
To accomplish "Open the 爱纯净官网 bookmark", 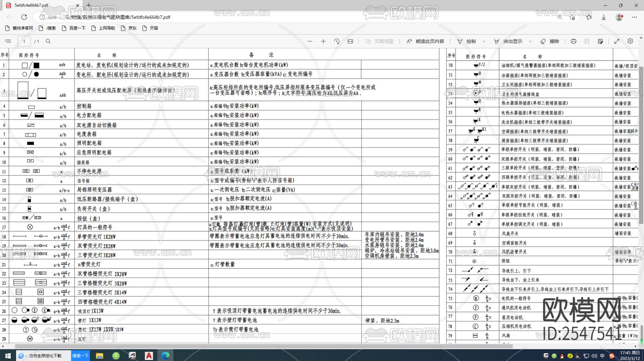I will (x=19, y=28).
